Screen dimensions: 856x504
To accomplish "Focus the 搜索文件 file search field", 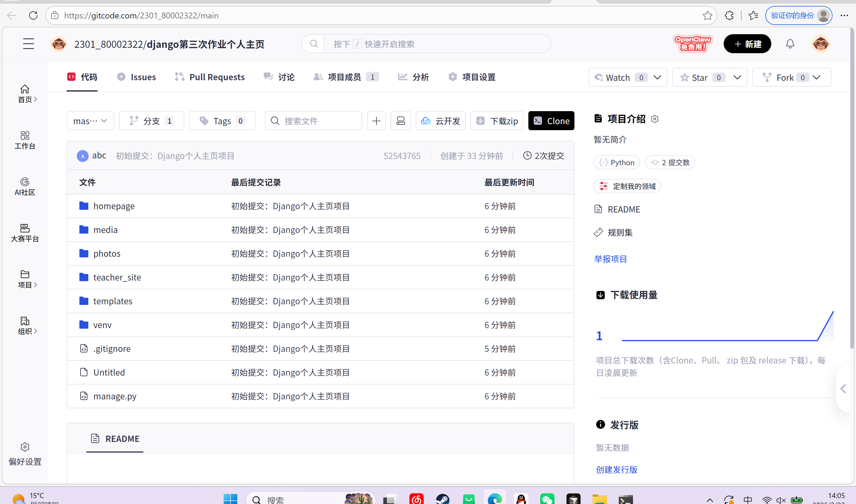I will [313, 121].
